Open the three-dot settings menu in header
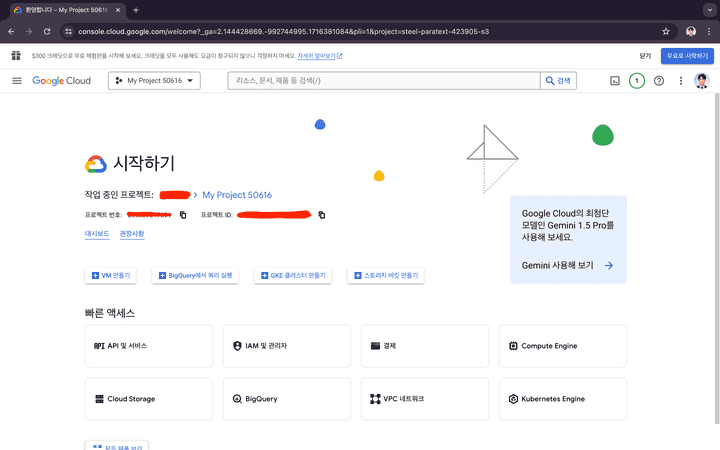This screenshot has width=720, height=450. (681, 81)
